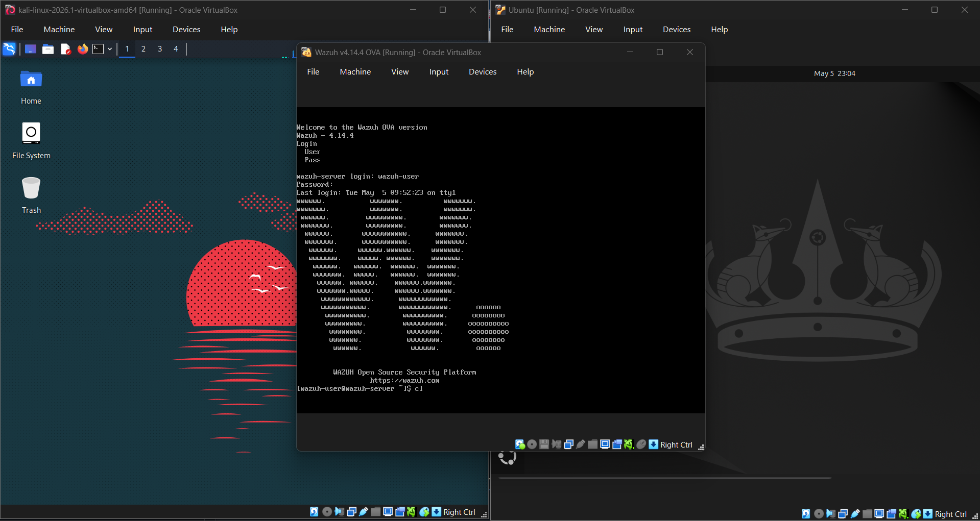
Task: Click the network indicator in Kali VM status bar
Action: coord(351,512)
